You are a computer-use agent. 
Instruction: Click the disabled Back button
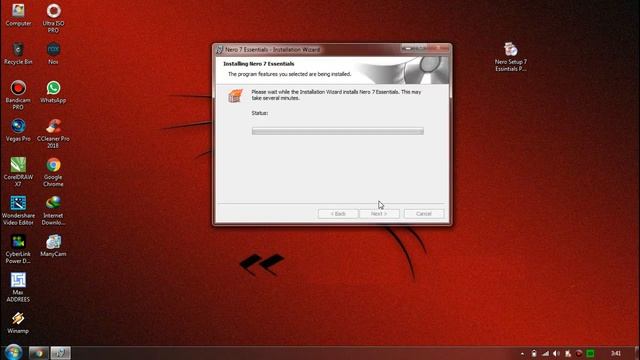click(x=338, y=214)
